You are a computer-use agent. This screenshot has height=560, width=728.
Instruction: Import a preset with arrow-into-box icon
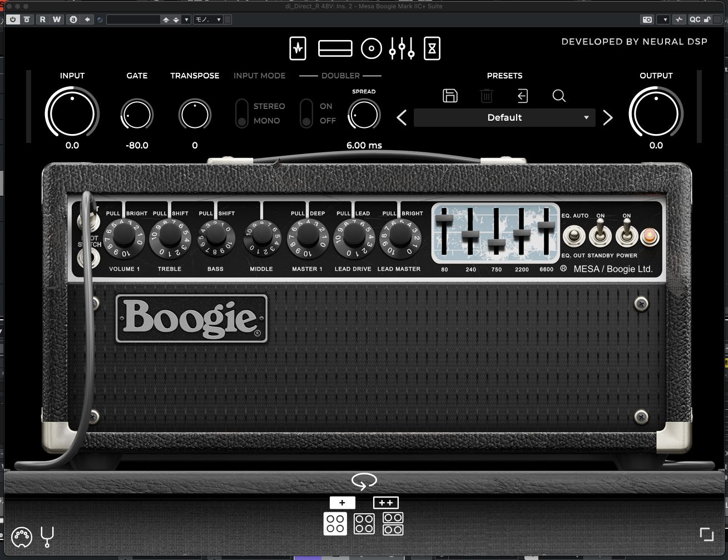pyautogui.click(x=522, y=96)
